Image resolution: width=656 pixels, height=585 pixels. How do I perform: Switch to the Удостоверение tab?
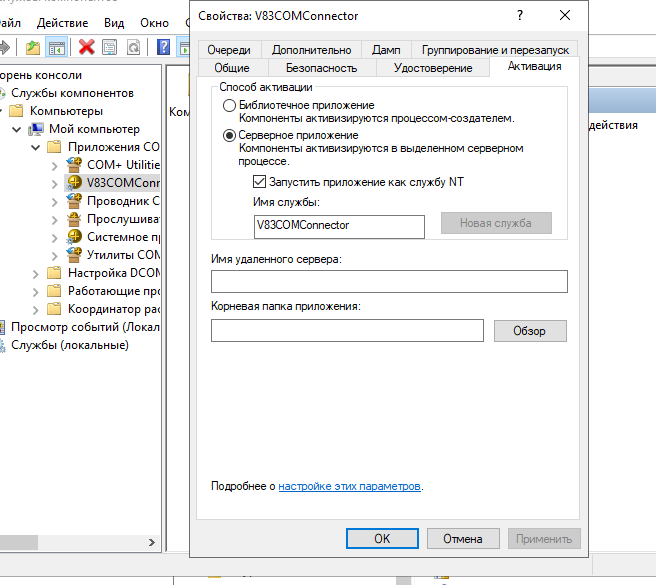(x=433, y=68)
